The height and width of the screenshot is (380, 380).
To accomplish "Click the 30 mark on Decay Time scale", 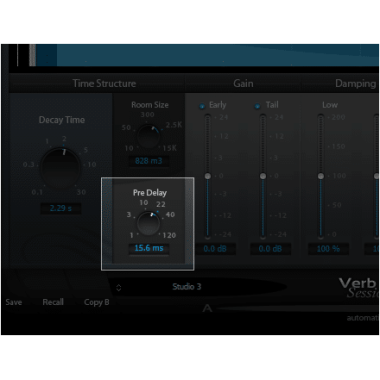I will coord(81,192).
